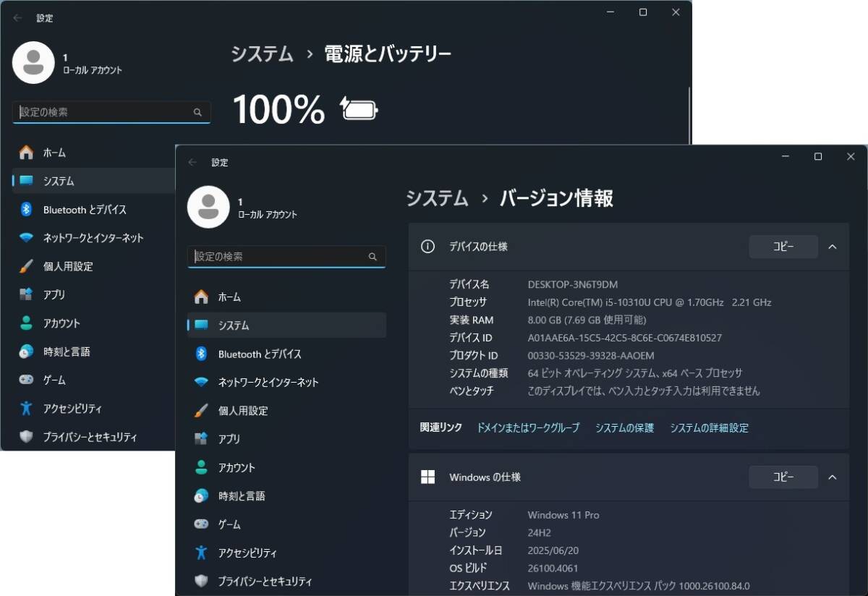Click the user avatar in back Power window
Viewport: 868px width, 596px height.
(33, 63)
